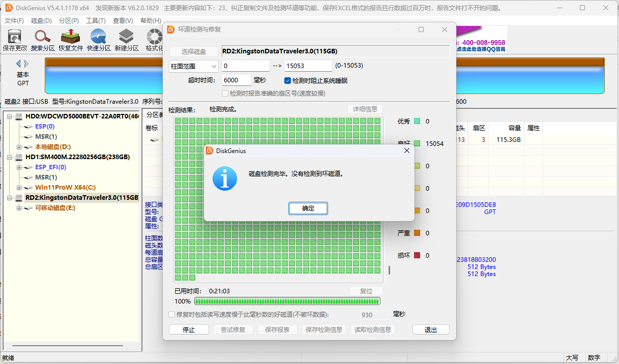Viewport: 619px width, 364px height.
Task: Click the 损坏 red legend color swatch
Action: coord(417,256)
